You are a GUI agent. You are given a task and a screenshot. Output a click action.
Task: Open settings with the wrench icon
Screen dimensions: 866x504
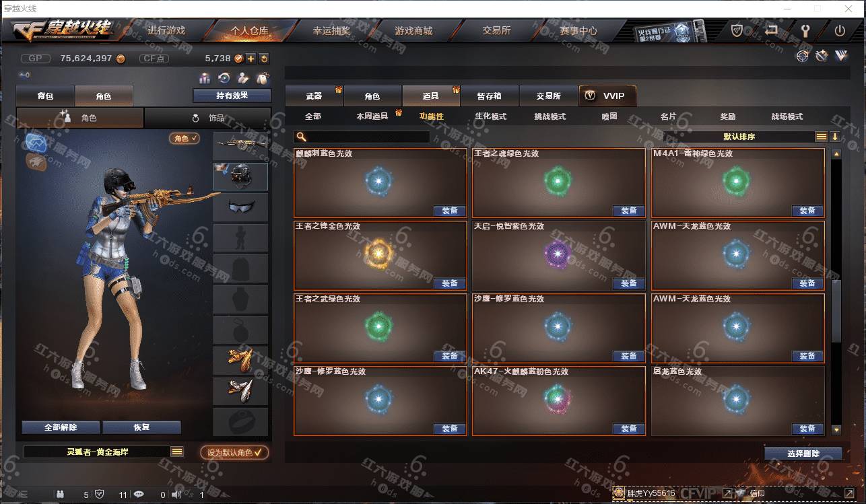tap(805, 30)
